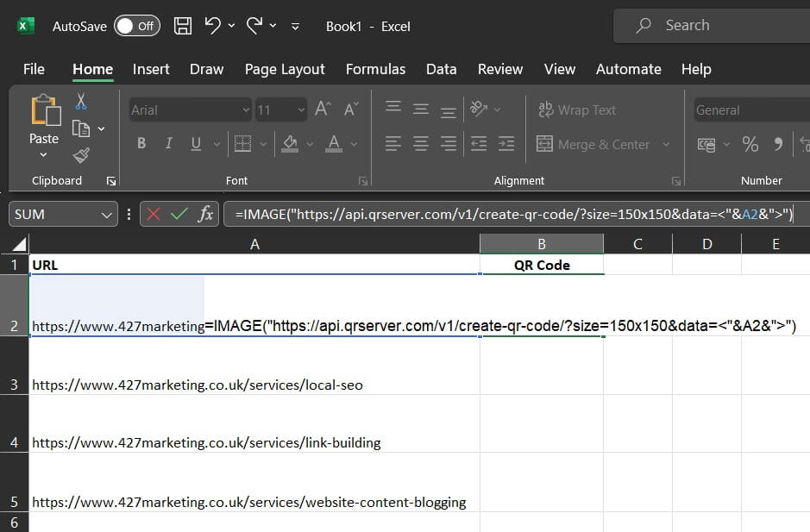Open the Clipboard pane launcher
Image resolution: width=810 pixels, height=532 pixels.
pos(111,181)
